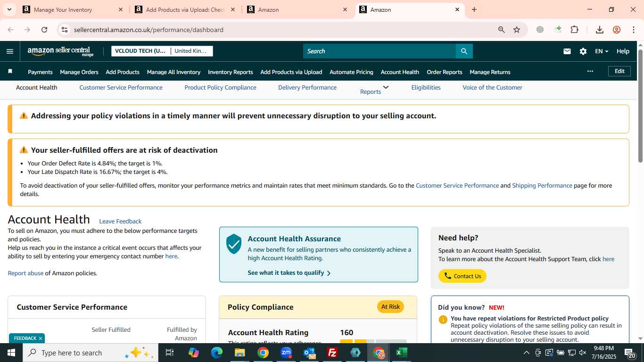Open Task View on the taskbar

click(x=170, y=353)
